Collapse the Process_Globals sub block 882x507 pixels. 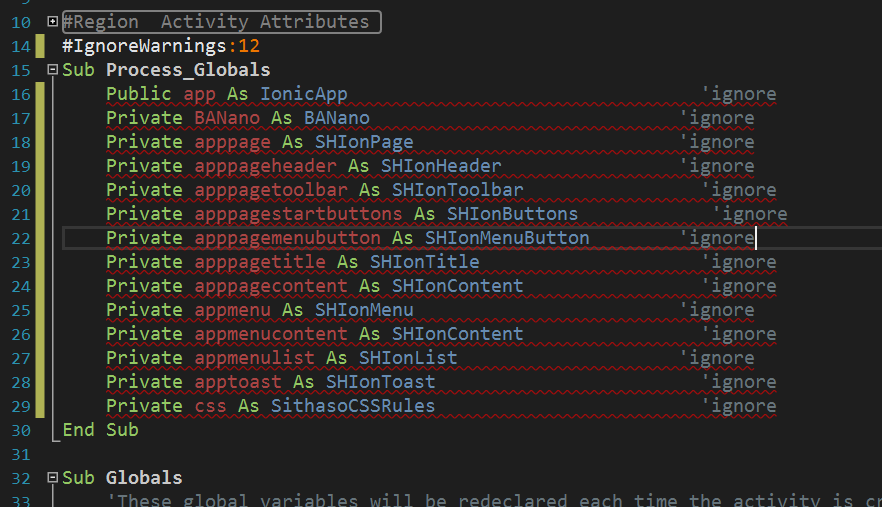click(52, 70)
